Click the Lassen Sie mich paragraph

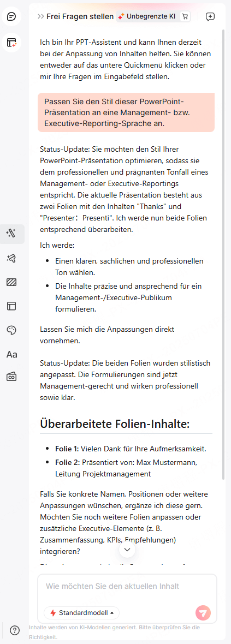pos(107,335)
